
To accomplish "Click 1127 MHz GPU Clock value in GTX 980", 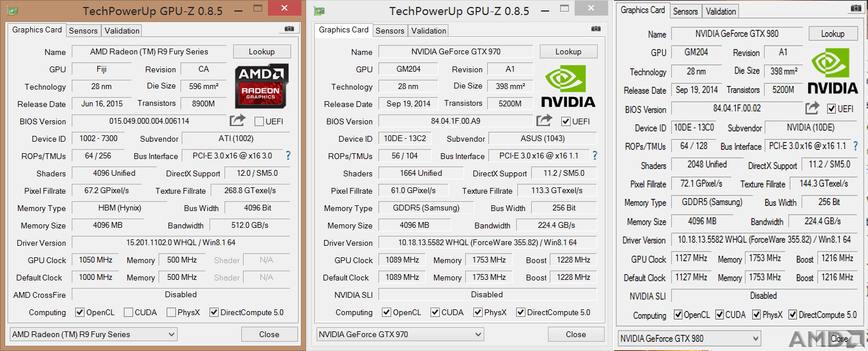I will coord(692,258).
